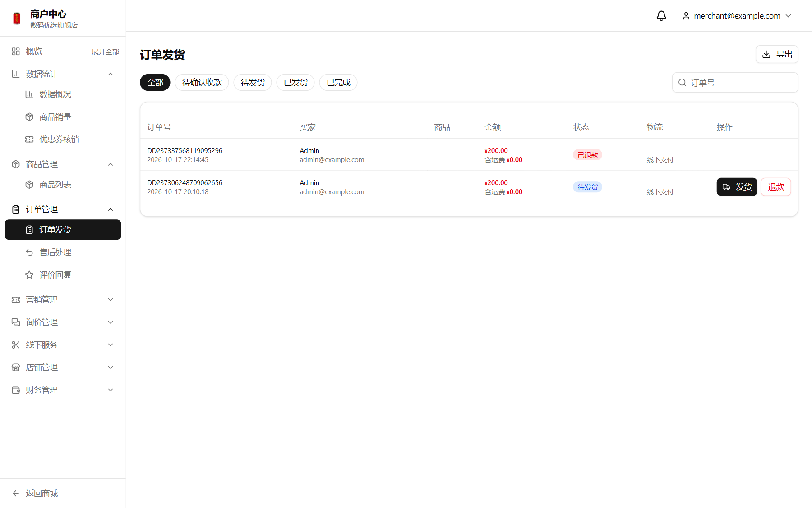This screenshot has width=812, height=508.
Task: Open 优惠券核销 in sidebar
Action: (63, 140)
